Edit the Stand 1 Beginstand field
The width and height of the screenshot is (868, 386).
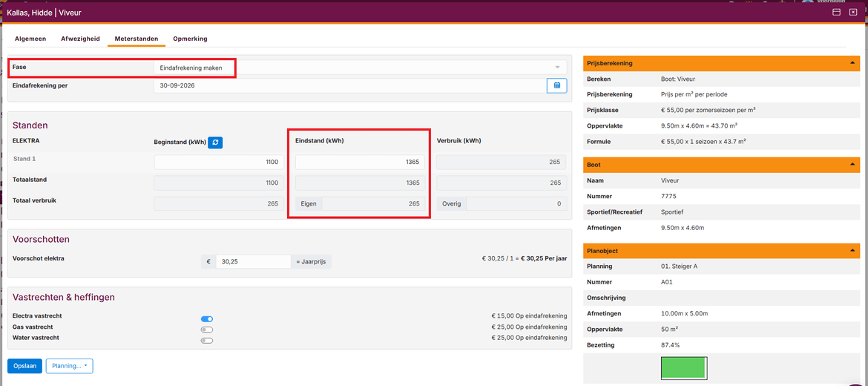[219, 163]
